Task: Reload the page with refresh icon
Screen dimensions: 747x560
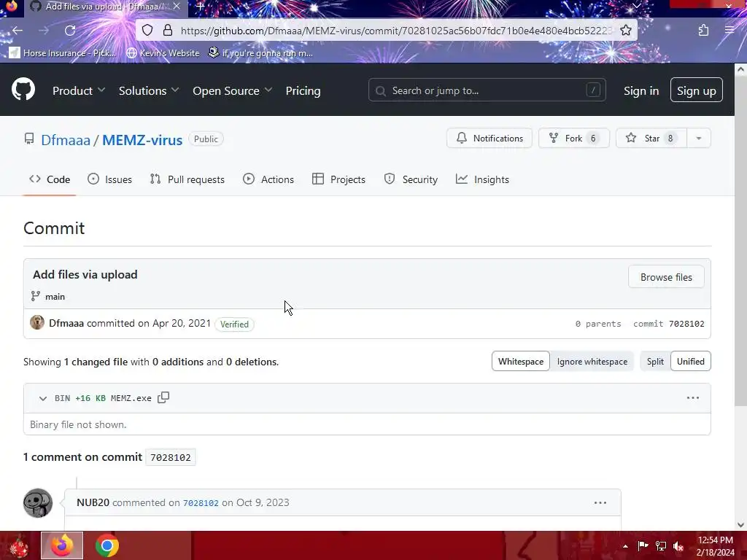Action: [70, 31]
